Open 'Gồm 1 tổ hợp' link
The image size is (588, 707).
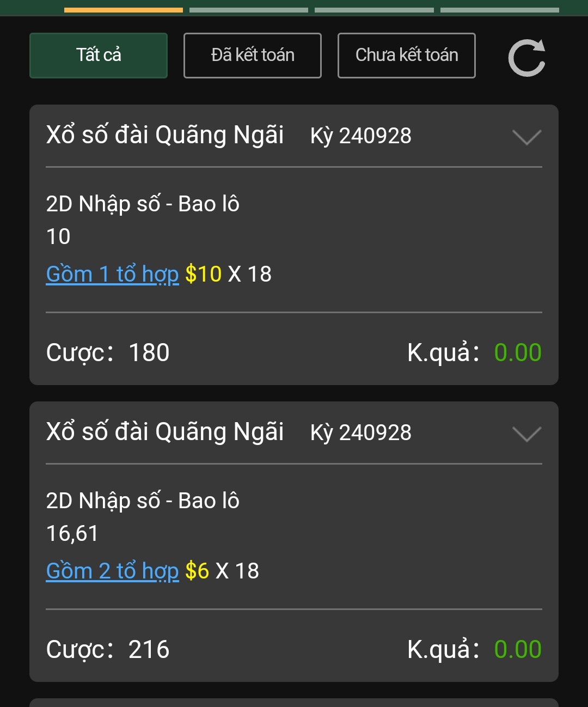(x=113, y=274)
